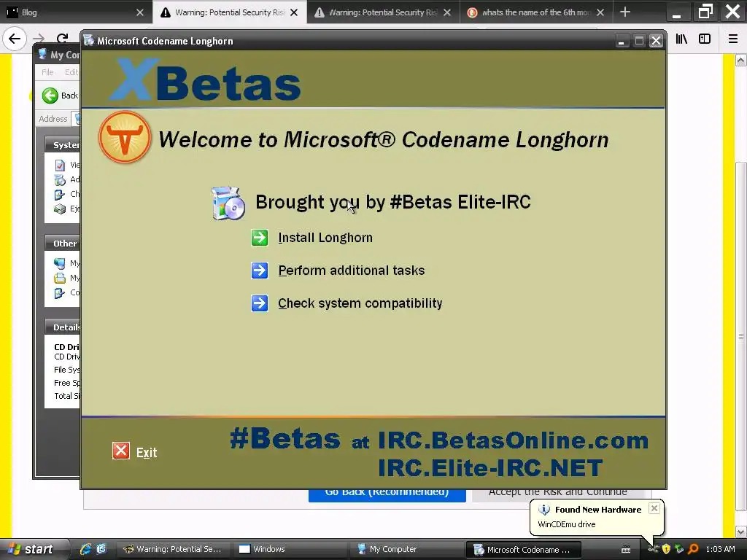Click the Eject task icon in My Computer
This screenshot has width=747, height=560.
(x=60, y=209)
